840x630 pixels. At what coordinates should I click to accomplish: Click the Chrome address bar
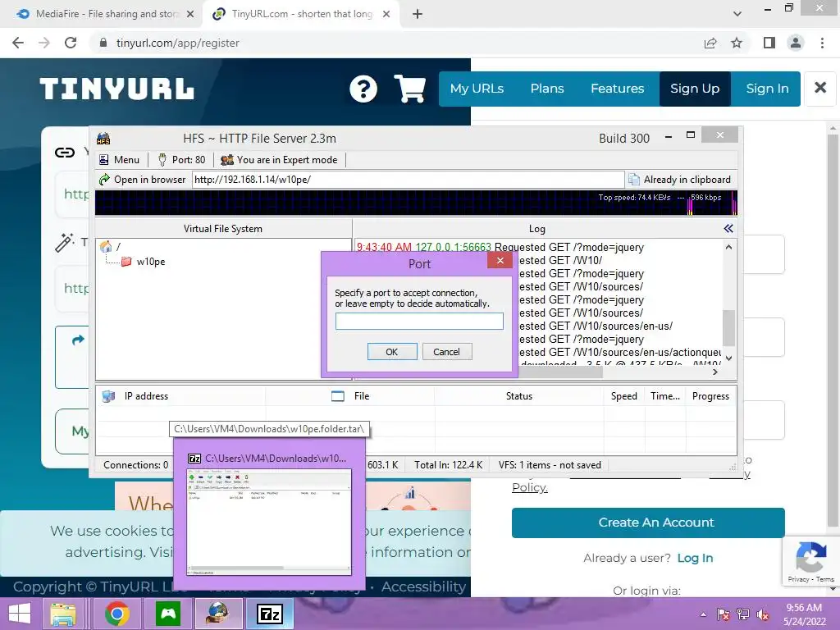point(396,43)
